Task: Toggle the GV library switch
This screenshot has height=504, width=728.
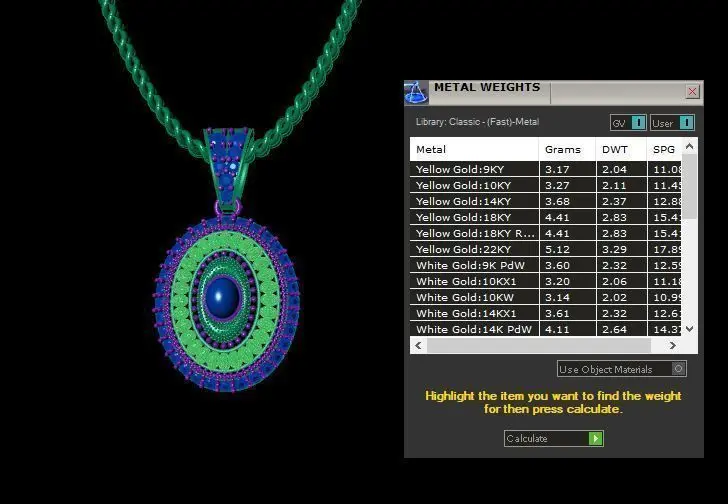Action: pyautogui.click(x=639, y=123)
